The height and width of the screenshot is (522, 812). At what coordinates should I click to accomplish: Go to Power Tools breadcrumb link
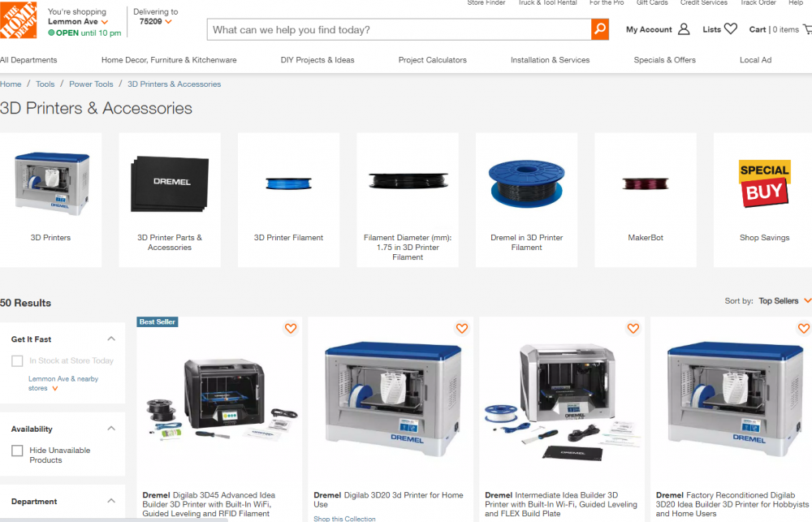coord(91,84)
